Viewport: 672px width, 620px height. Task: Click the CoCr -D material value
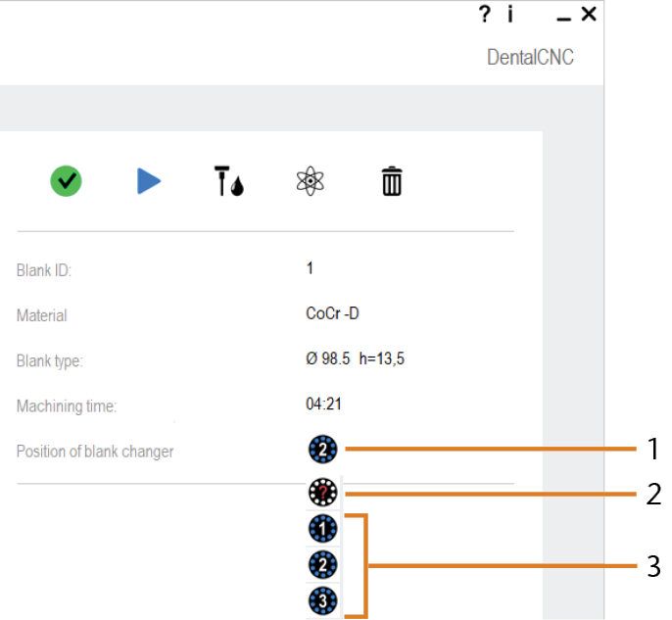[x=332, y=313]
